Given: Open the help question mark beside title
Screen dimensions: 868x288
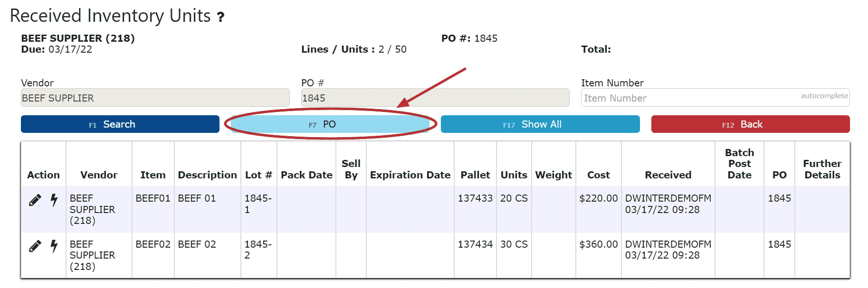Looking at the screenshot, I should [x=220, y=18].
